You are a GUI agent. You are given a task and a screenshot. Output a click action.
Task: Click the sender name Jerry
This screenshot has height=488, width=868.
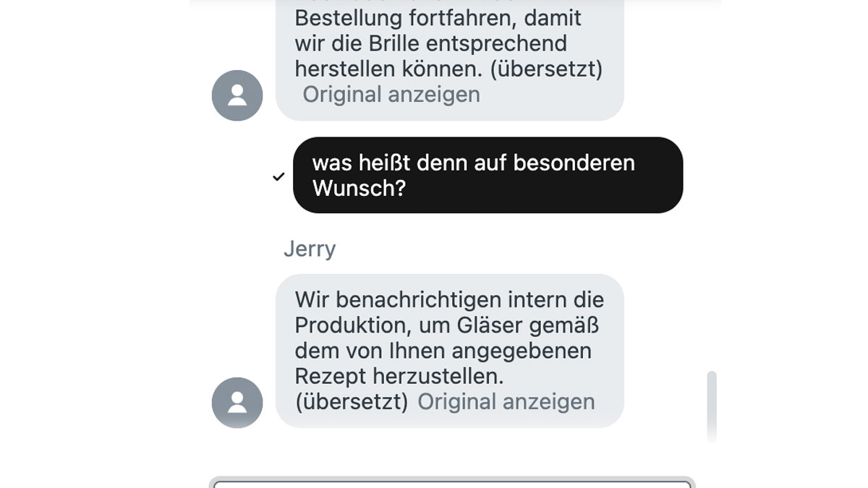point(310,249)
